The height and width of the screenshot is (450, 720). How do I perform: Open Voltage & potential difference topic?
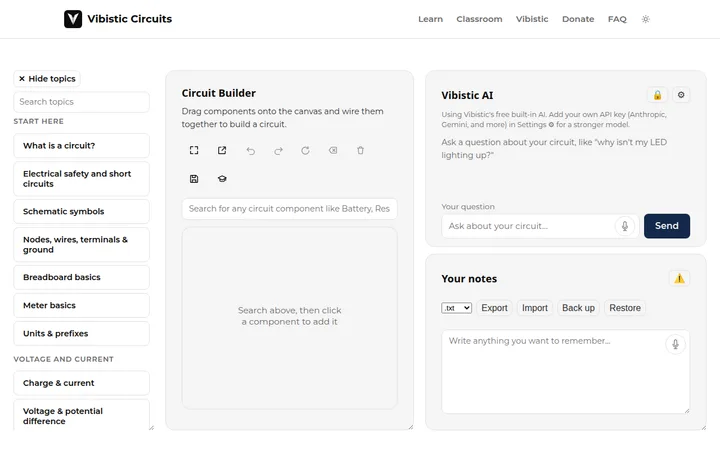click(x=81, y=415)
